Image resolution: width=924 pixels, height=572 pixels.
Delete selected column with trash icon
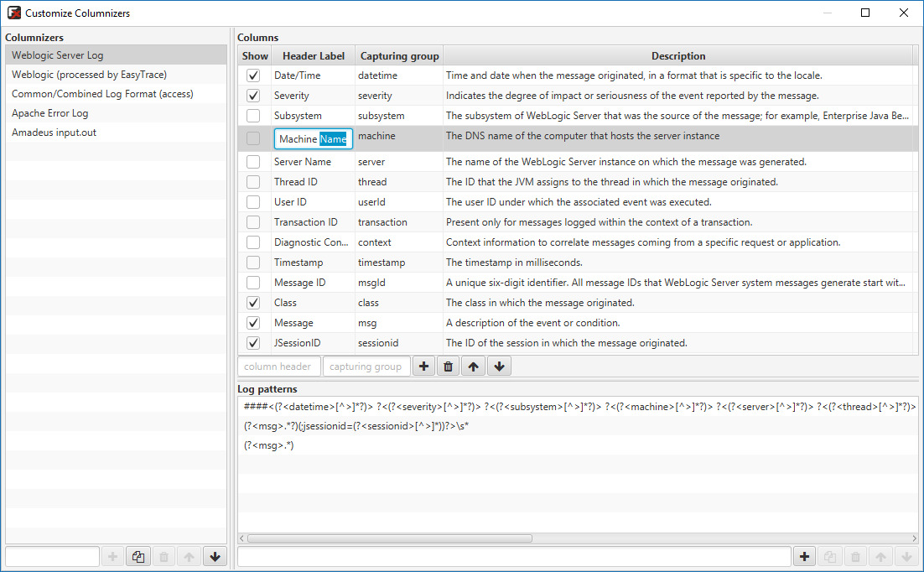pos(449,367)
